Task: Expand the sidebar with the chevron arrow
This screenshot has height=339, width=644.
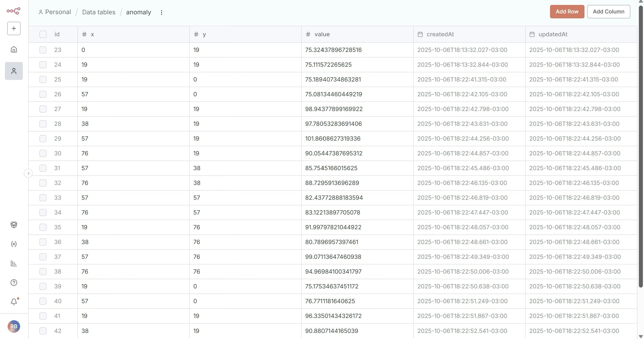Action: [28, 173]
